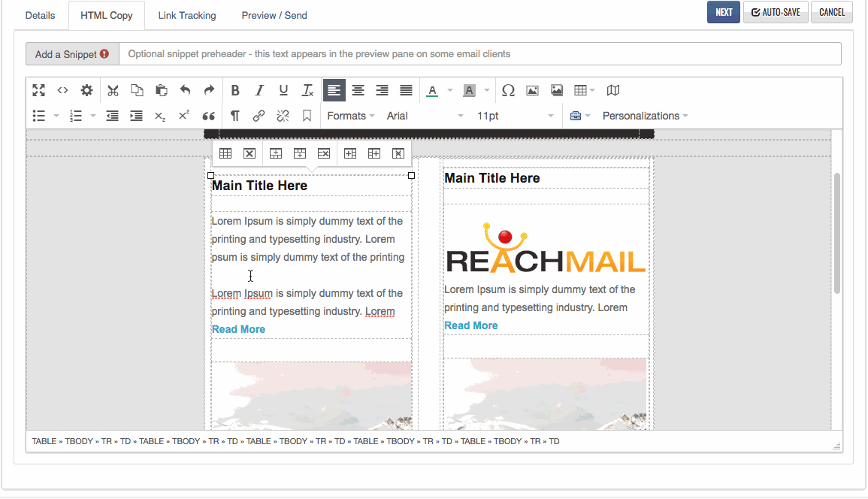Insert a blockquote
The width and height of the screenshot is (868, 499).
[x=209, y=116]
